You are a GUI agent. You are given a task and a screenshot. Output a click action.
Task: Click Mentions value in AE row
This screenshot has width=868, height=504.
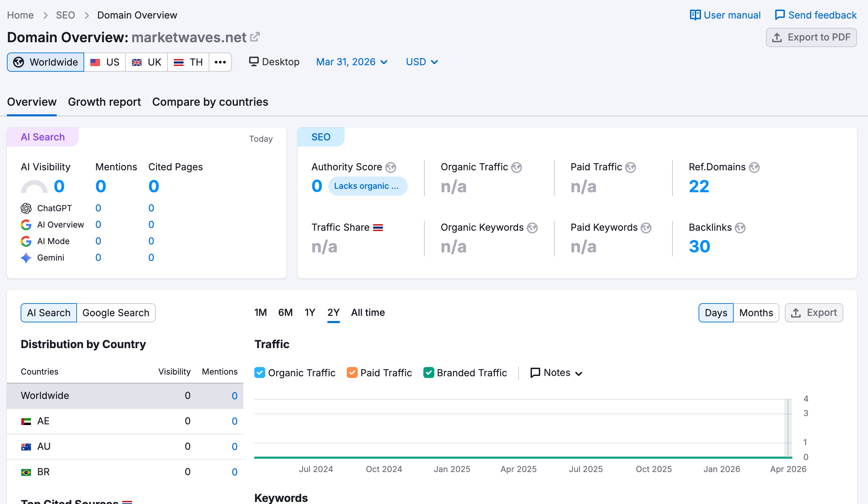(x=234, y=421)
